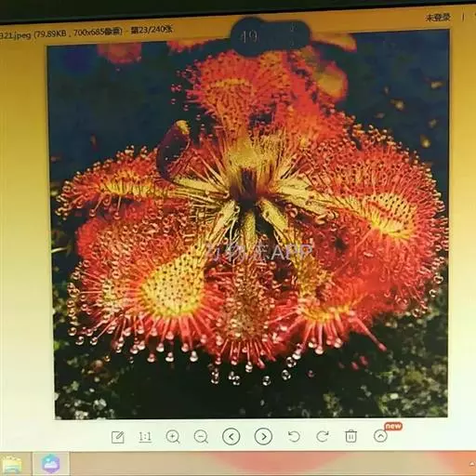The height and width of the screenshot is (476, 476).
Task: Click the dark overlay showing 49
Action: 270,36
